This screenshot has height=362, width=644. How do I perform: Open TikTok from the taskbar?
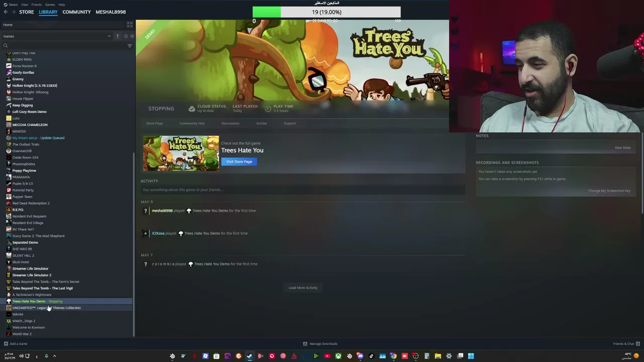[x=371, y=356]
